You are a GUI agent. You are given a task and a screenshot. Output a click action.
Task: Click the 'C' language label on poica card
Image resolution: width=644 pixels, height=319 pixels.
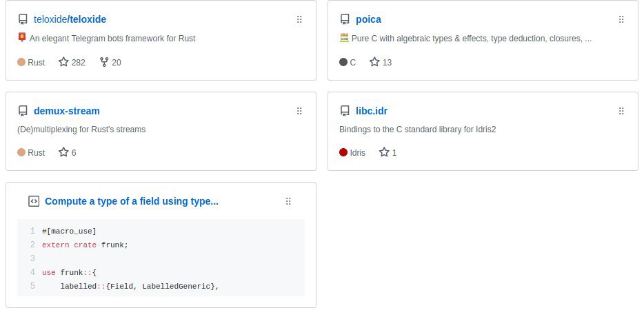[353, 63]
